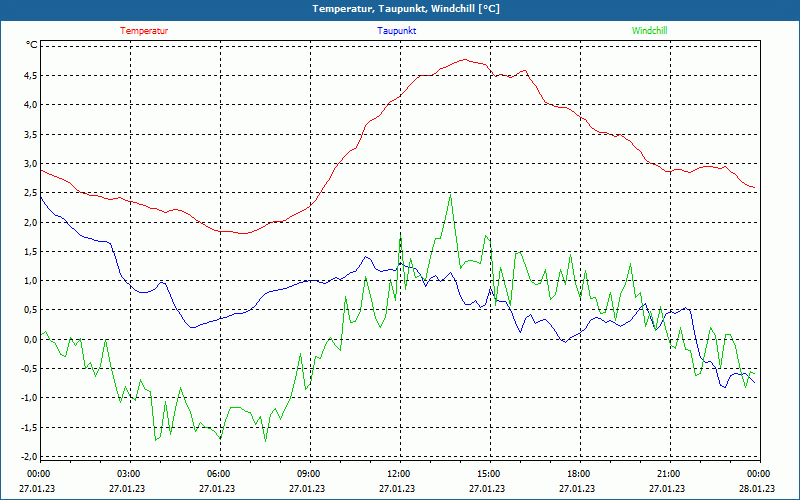The image size is (800, 500).
Task: Click the -1,0 y-axis value
Action: point(29,397)
